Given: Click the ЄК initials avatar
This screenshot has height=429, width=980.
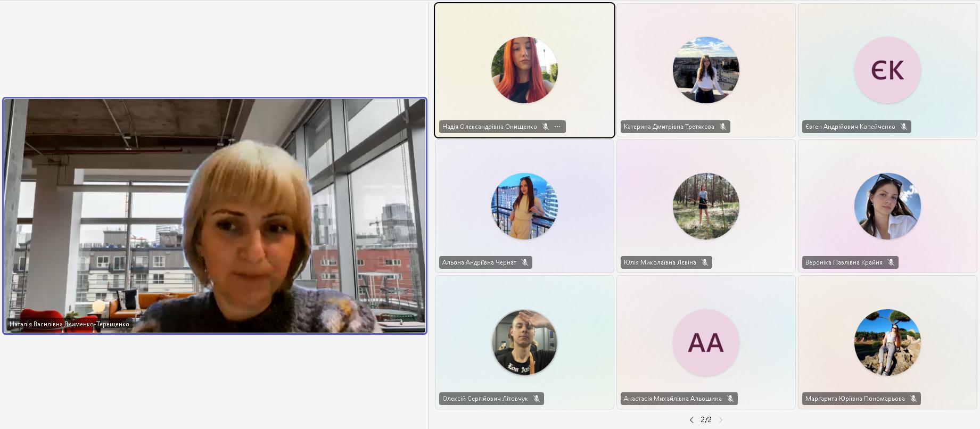Looking at the screenshot, I should 887,70.
